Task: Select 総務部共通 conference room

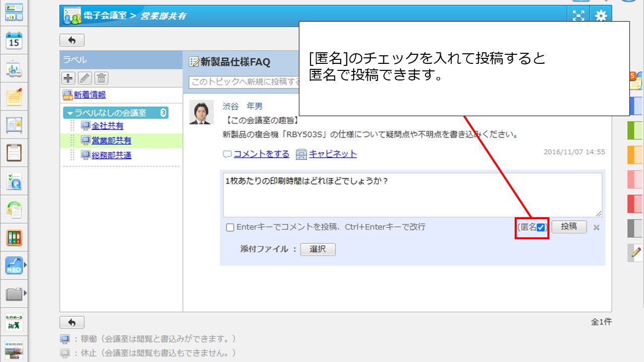Action: [x=111, y=155]
